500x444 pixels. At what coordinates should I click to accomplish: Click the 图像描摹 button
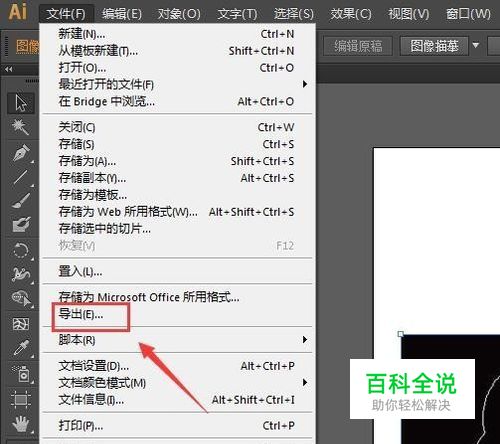(x=434, y=46)
